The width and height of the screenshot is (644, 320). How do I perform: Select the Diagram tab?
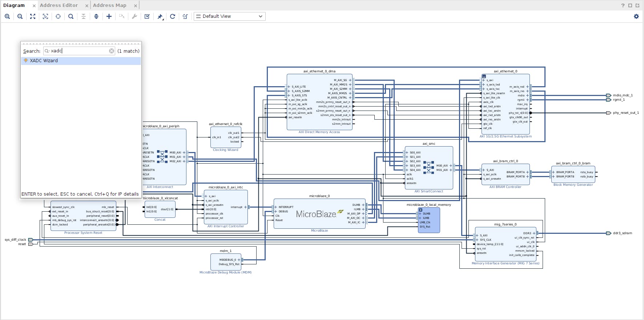[x=14, y=5]
